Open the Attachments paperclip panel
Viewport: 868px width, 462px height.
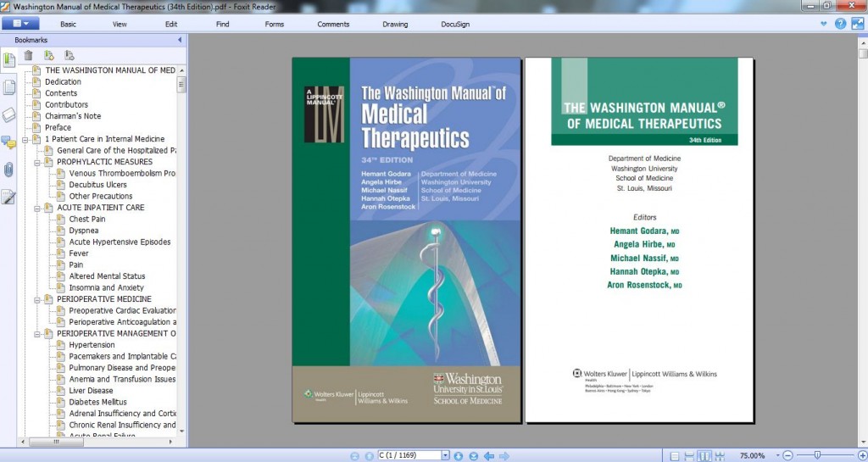[x=8, y=170]
